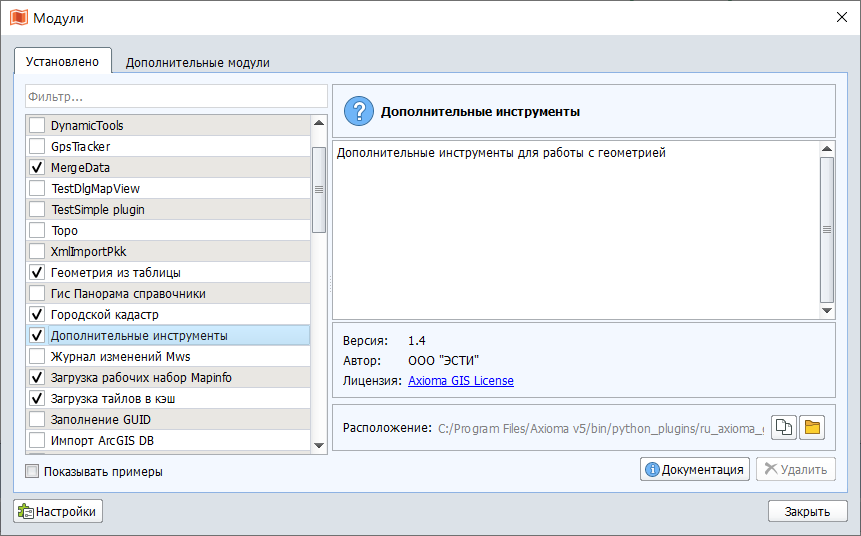
Task: Enable the DynamicTools plugin checkbox
Action: pos(37,126)
